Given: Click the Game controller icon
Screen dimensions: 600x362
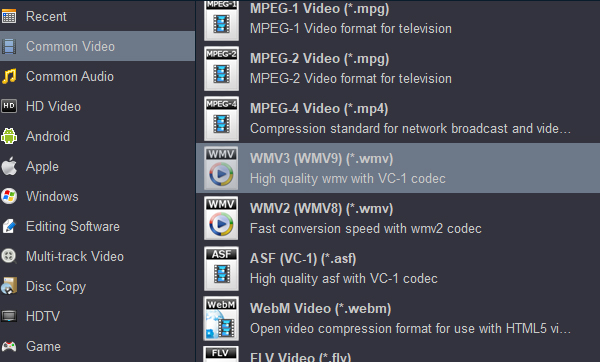Looking at the screenshot, I should (x=9, y=346).
